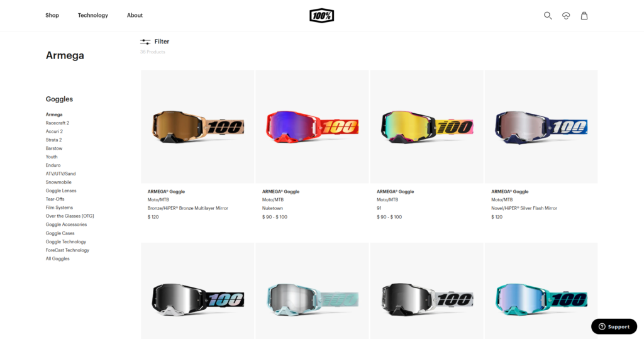Image resolution: width=644 pixels, height=339 pixels.
Task: Go to Snowmobile goggles category
Action: click(58, 182)
